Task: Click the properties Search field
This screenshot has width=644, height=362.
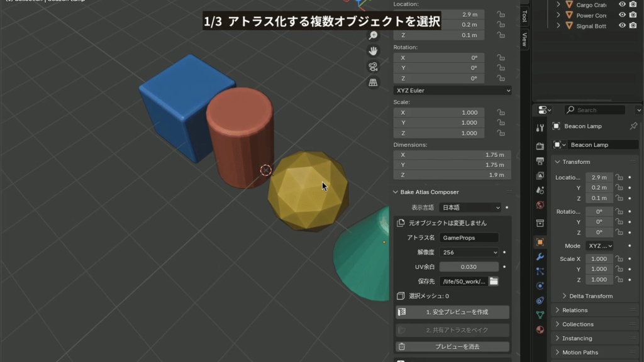Action: [x=594, y=110]
